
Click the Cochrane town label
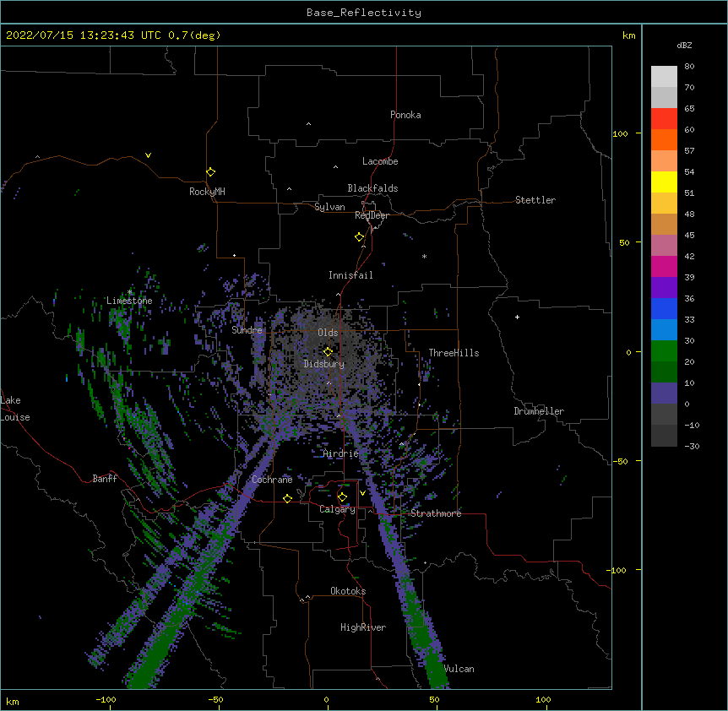(272, 480)
